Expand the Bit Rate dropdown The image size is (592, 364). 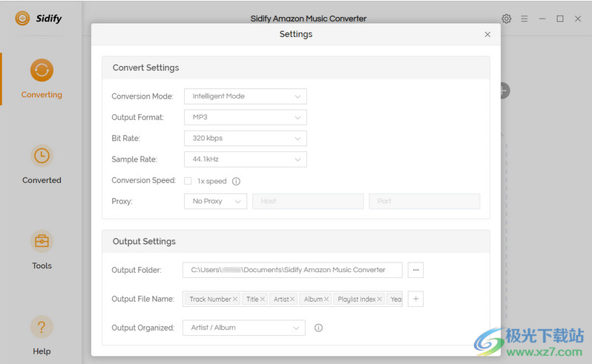246,139
